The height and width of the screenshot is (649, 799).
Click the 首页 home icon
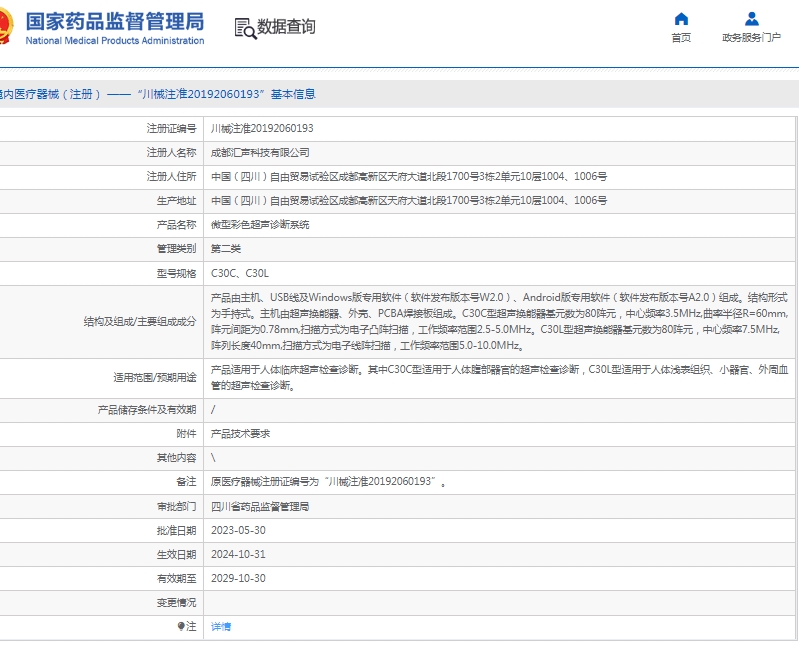click(x=681, y=19)
